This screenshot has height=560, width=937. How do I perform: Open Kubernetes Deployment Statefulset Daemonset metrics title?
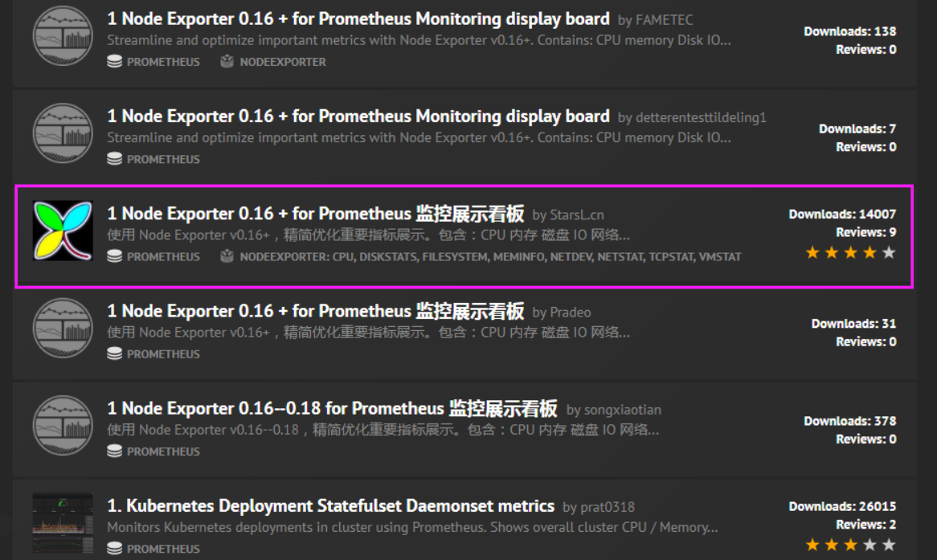331,506
